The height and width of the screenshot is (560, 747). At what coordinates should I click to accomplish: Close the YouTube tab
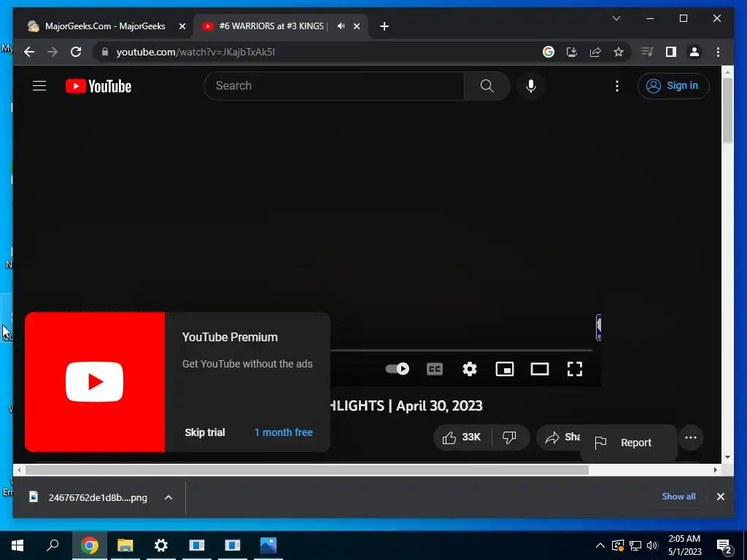pyautogui.click(x=356, y=26)
